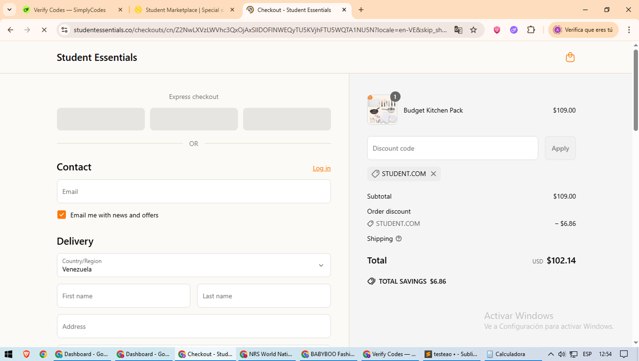Open Brave browser from the taskbar

pyautogui.click(x=26, y=354)
